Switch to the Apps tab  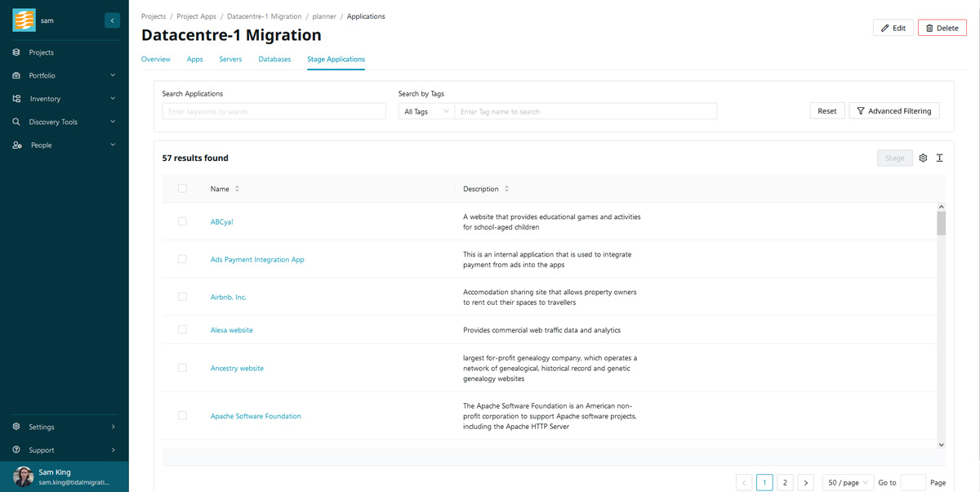(194, 59)
